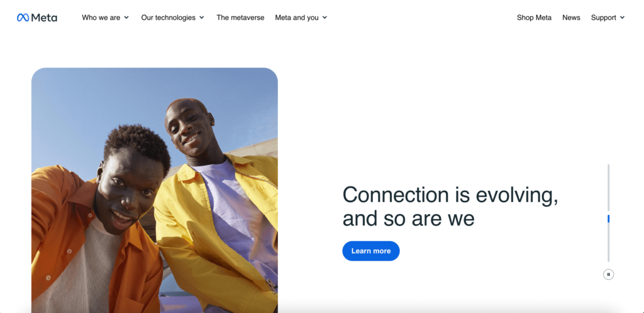Go to The metaverse page
644x313 pixels.
[240, 18]
